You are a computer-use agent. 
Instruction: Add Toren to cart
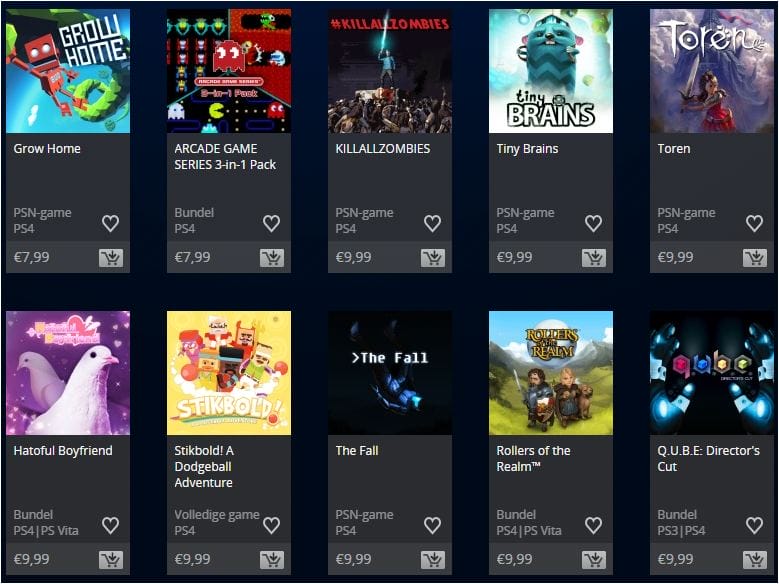[755, 257]
